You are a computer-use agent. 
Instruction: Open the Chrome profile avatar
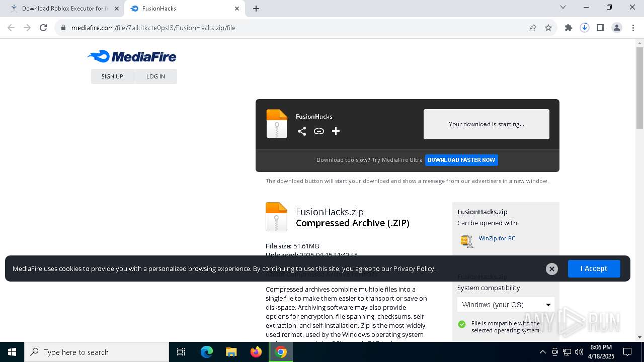pos(617,28)
